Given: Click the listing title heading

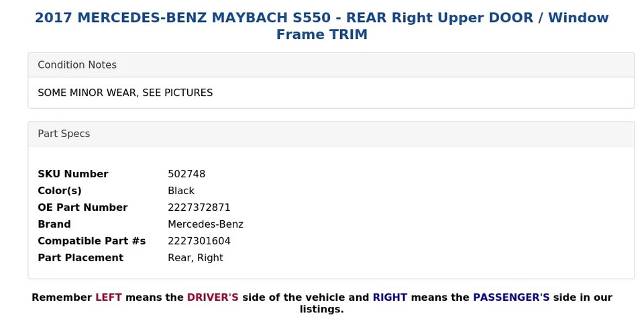Looking at the screenshot, I should [321, 26].
